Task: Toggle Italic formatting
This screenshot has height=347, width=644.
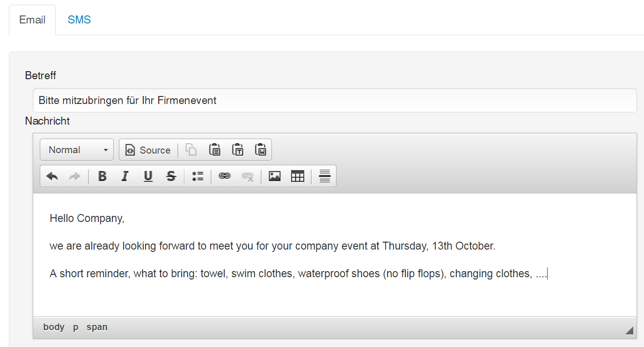Action: click(124, 177)
